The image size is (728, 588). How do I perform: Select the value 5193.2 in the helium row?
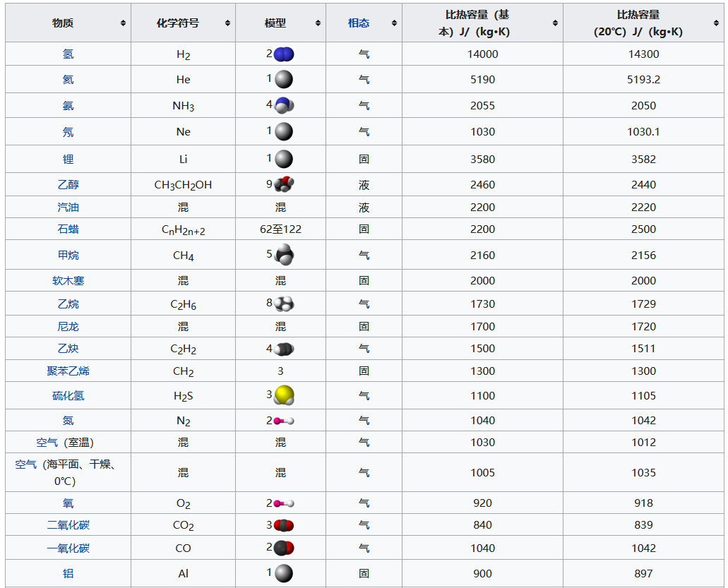[643, 79]
